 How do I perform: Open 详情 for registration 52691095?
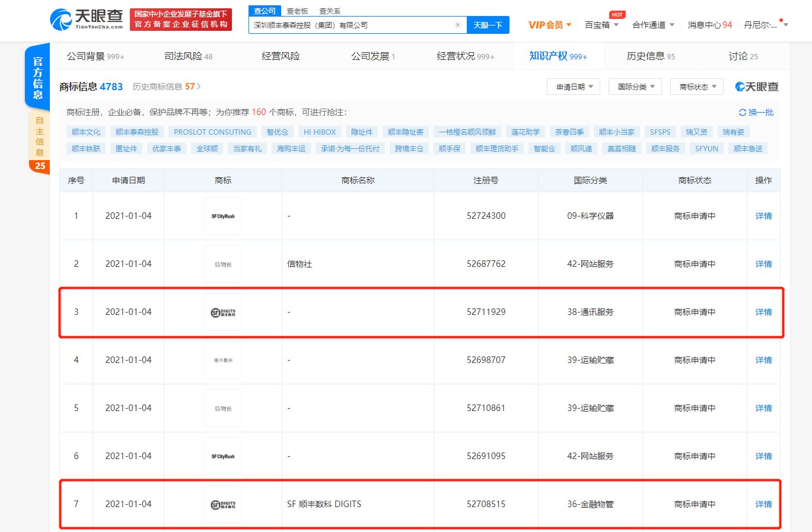(x=763, y=456)
